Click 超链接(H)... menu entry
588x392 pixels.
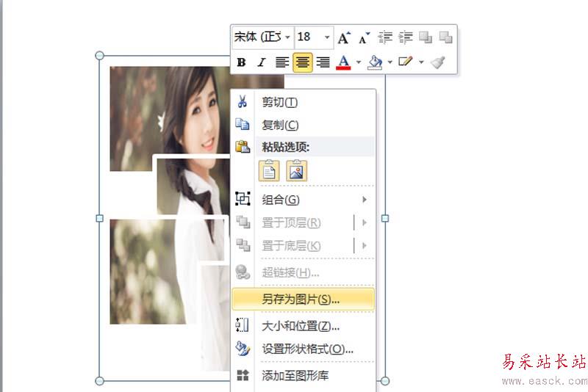304,272
